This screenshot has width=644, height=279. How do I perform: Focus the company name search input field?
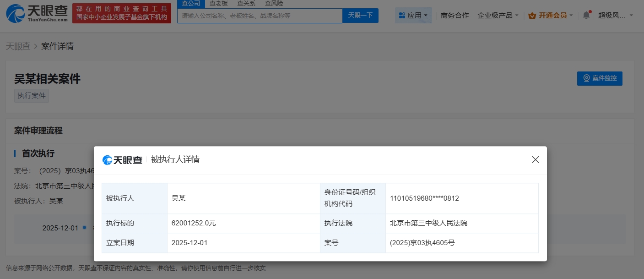(260, 16)
